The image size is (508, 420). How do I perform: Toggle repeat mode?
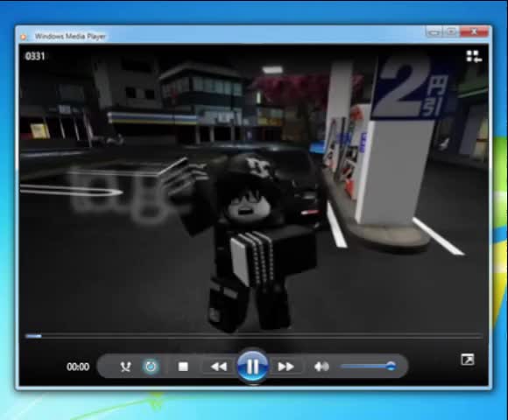(151, 367)
